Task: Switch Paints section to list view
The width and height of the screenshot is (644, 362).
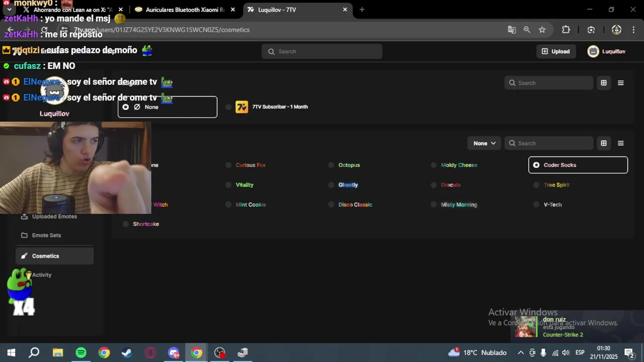Action: (621, 143)
